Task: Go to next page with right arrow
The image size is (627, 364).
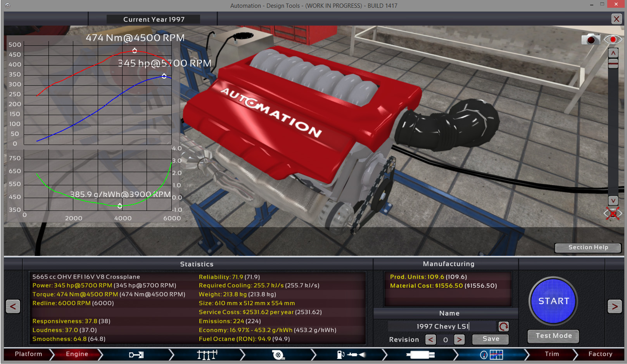Action: tap(615, 307)
